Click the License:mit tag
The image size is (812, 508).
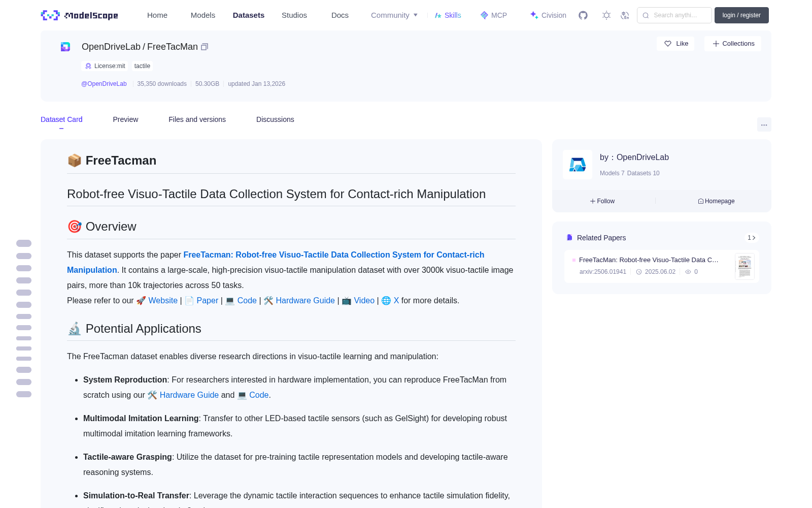click(x=105, y=66)
